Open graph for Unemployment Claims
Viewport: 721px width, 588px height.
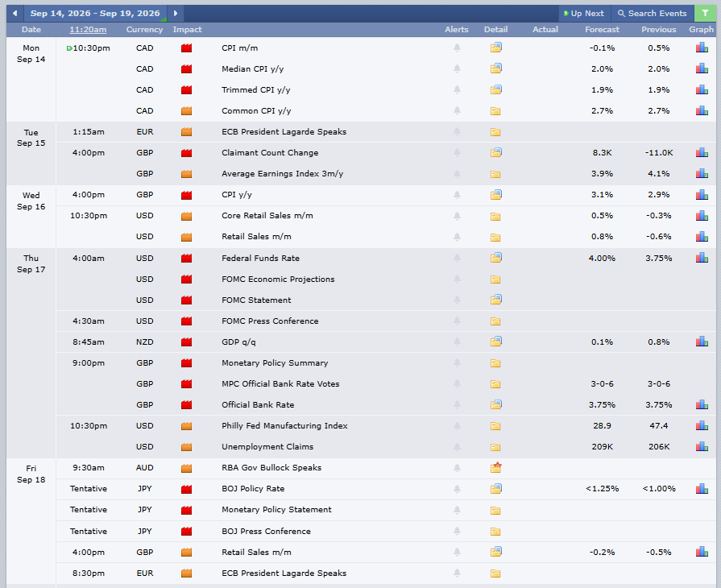(702, 447)
